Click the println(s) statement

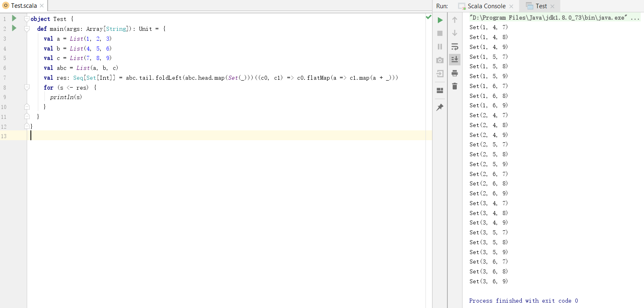pyautogui.click(x=66, y=97)
